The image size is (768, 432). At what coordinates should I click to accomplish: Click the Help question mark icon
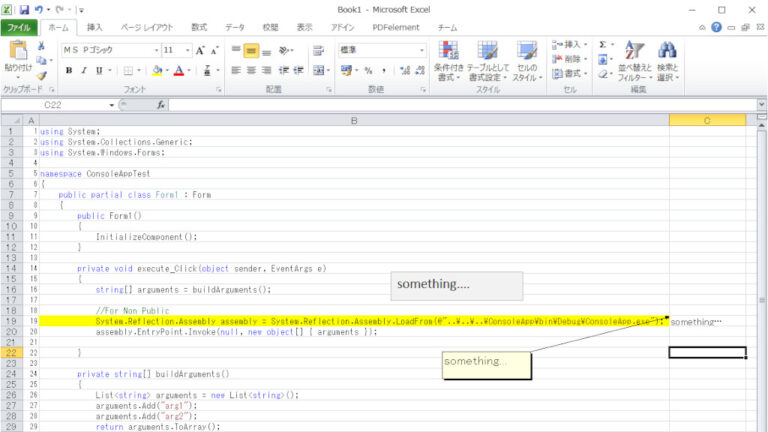[x=716, y=28]
